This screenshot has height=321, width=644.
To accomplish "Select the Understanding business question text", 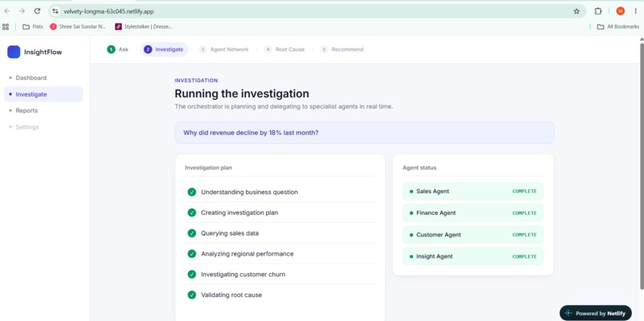I will 249,192.
